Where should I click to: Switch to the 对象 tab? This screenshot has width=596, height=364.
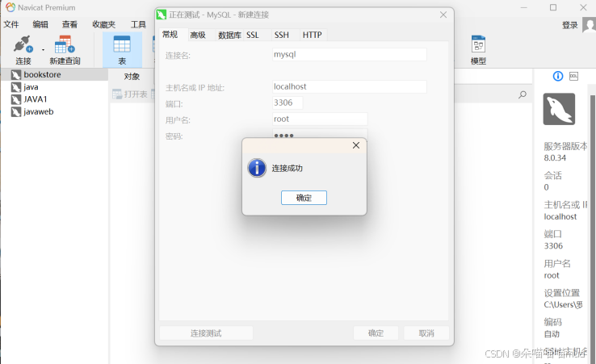pos(132,77)
